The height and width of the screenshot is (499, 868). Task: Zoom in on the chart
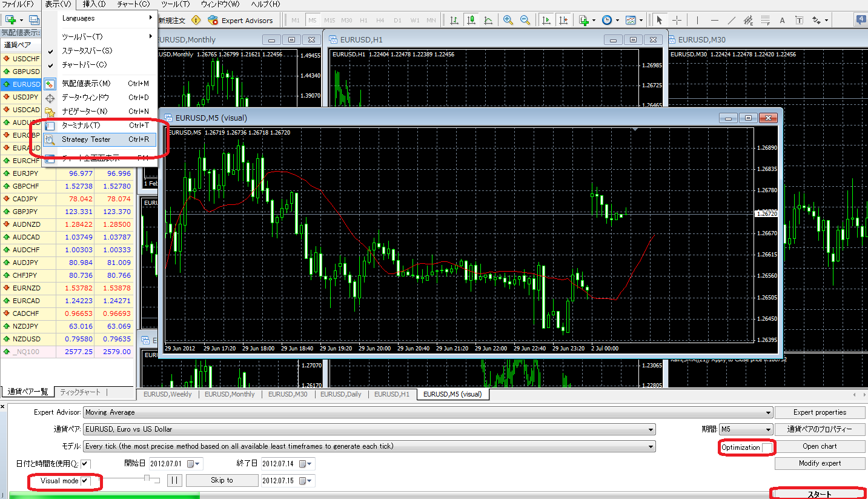click(x=508, y=20)
